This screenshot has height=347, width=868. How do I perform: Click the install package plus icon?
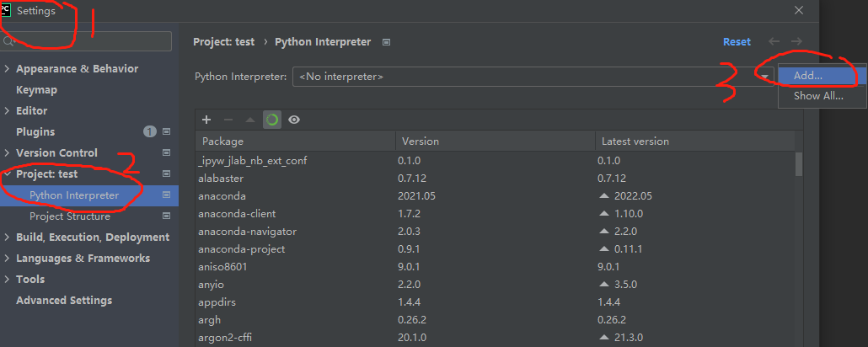tap(206, 120)
